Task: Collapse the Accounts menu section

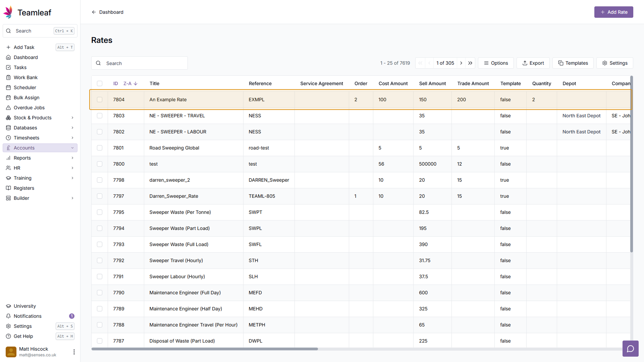Action: 72,148
